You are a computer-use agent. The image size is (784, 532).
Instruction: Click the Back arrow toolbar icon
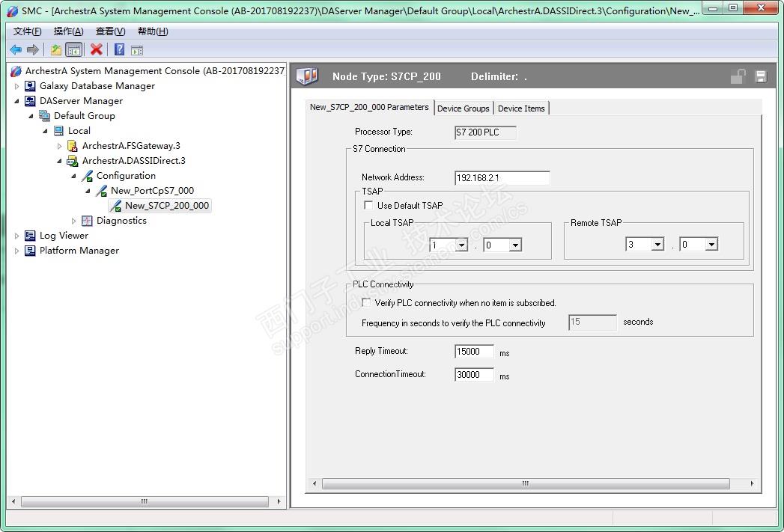pos(16,49)
